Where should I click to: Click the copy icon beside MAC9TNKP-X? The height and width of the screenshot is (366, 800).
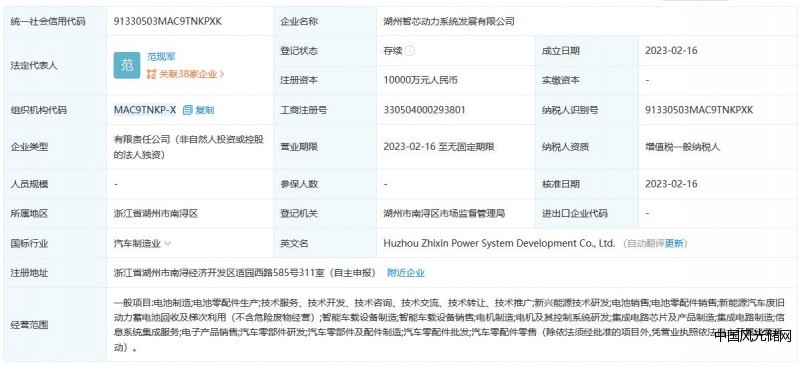click(187, 110)
